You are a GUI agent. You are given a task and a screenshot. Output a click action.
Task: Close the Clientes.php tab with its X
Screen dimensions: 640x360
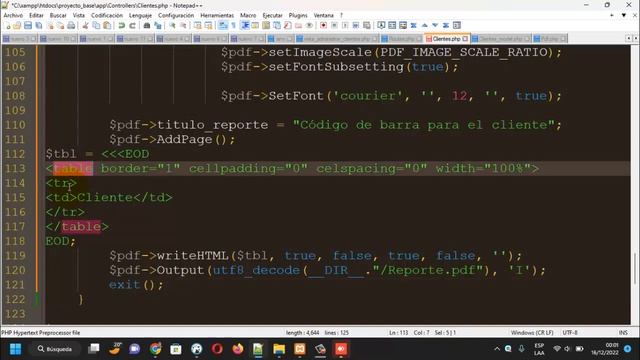click(x=465, y=39)
